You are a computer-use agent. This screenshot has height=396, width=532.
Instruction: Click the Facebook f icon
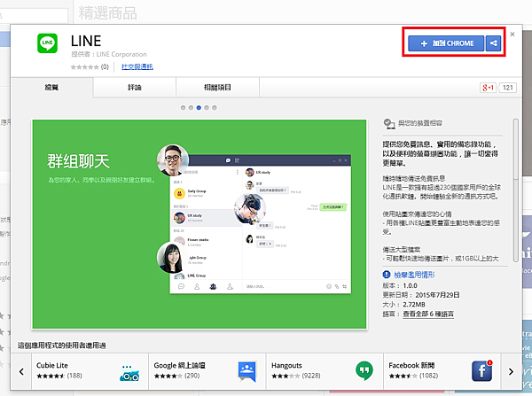click(481, 371)
